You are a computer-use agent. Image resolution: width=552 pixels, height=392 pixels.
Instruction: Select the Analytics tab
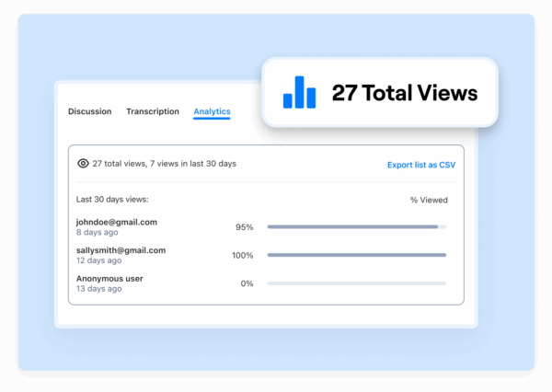(x=212, y=111)
